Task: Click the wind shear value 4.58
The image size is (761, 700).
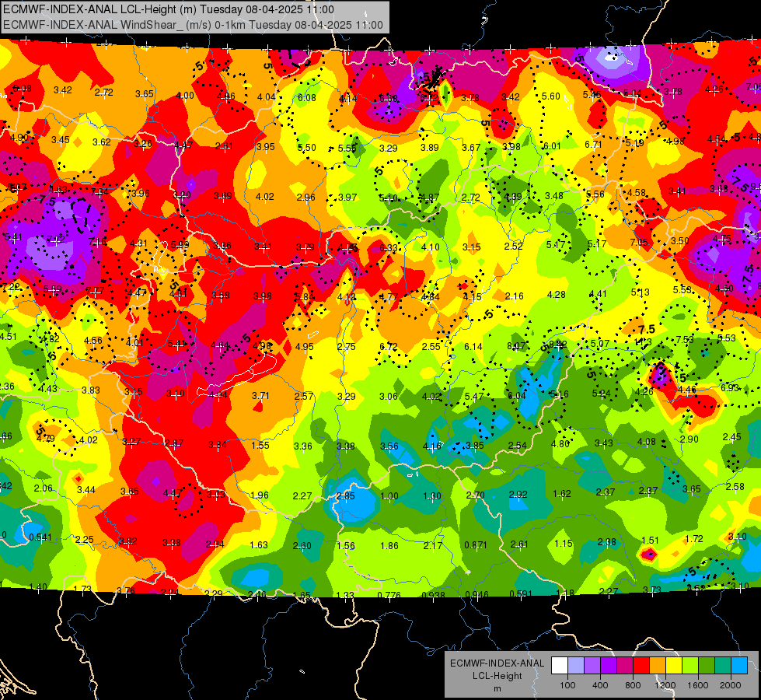Action: tap(636, 192)
